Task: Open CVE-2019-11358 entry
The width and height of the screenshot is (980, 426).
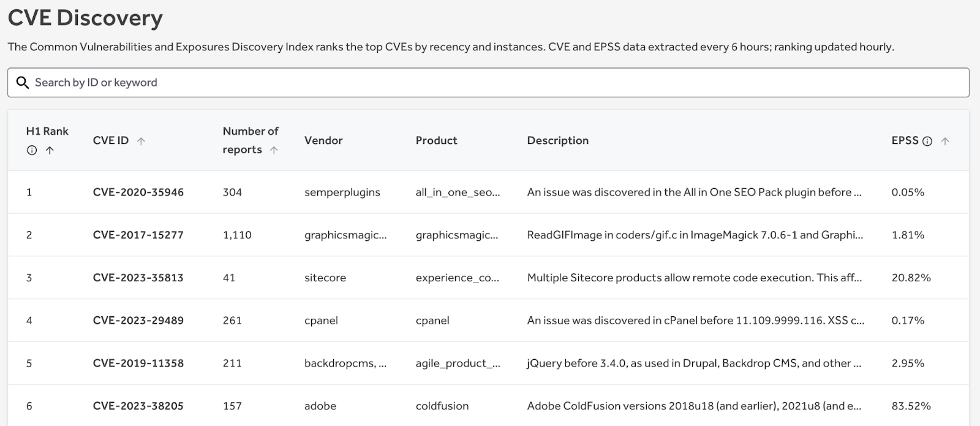Action: (138, 363)
